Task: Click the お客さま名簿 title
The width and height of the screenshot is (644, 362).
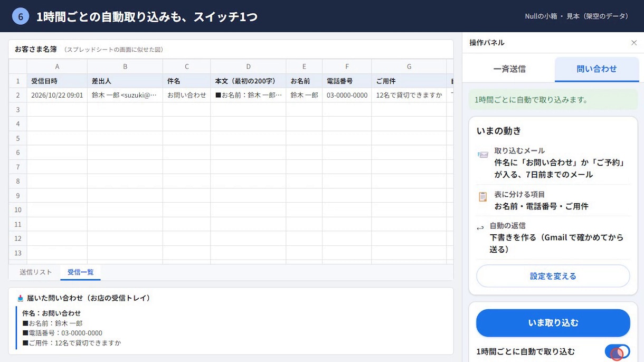Action: click(x=36, y=49)
